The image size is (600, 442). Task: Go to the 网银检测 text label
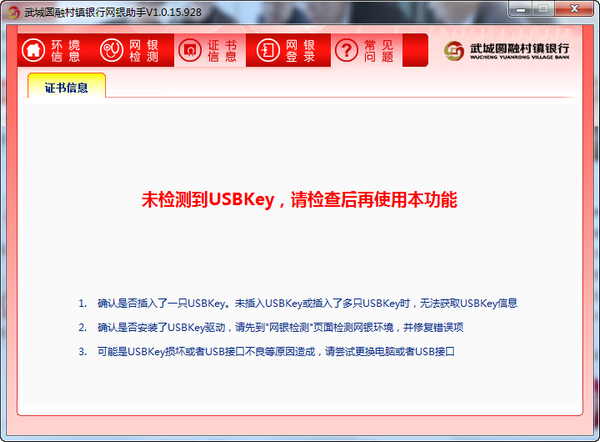pyautogui.click(x=144, y=51)
